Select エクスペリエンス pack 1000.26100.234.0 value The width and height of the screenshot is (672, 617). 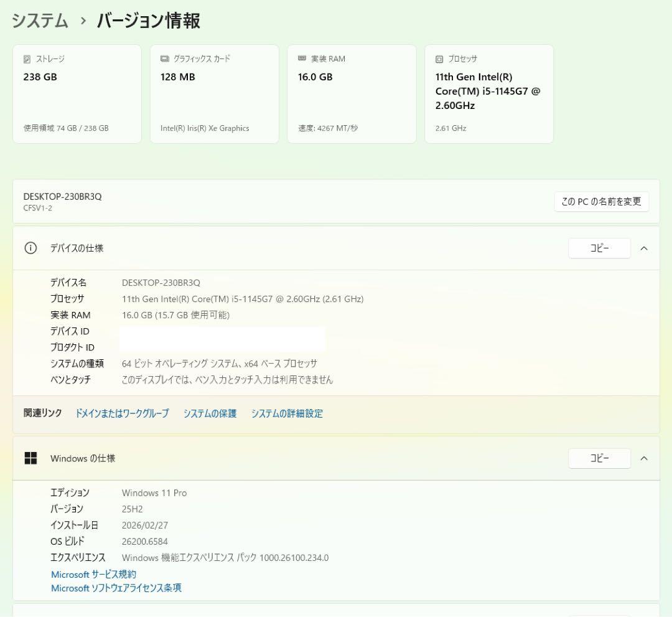[225, 558]
